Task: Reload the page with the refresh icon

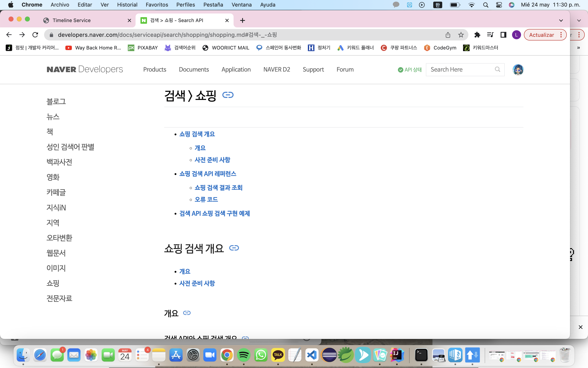Action: 35,35
